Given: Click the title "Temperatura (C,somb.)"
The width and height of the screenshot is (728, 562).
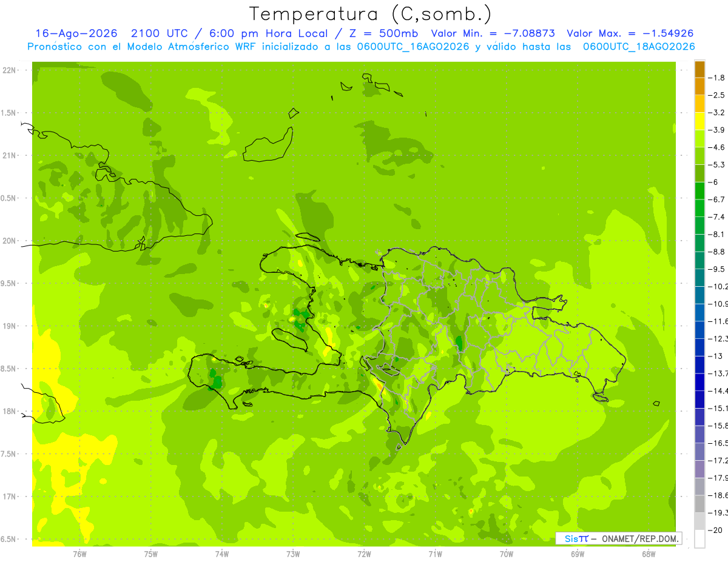Looking at the screenshot, I should tap(370, 14).
